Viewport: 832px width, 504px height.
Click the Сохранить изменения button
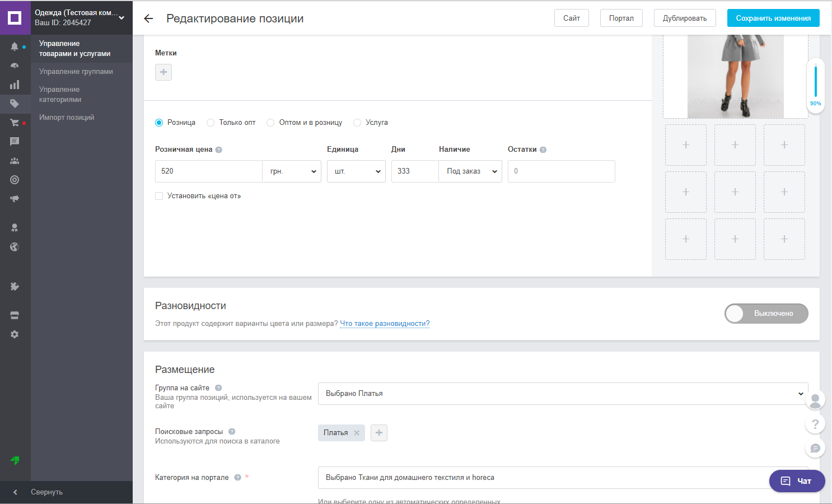[x=773, y=18]
